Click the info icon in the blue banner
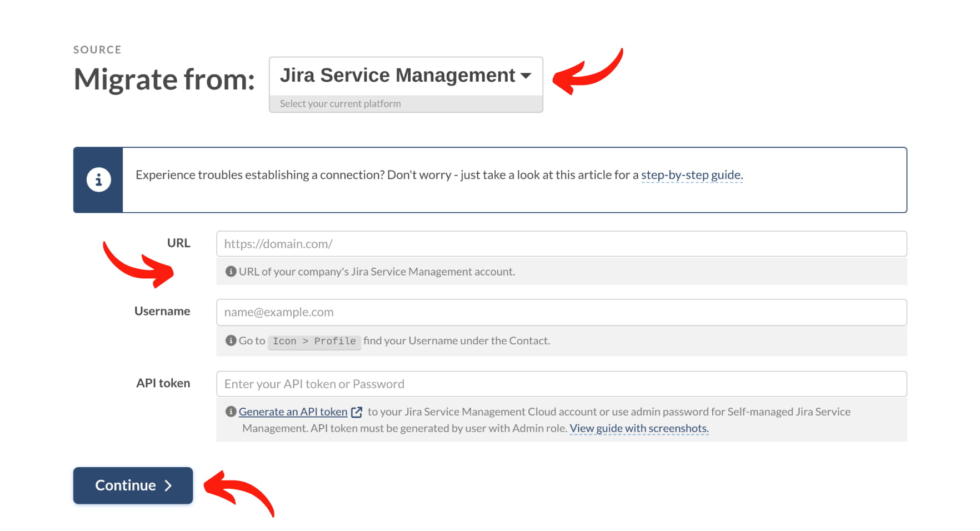Image resolution: width=980 pixels, height=531 pixels. tap(98, 180)
